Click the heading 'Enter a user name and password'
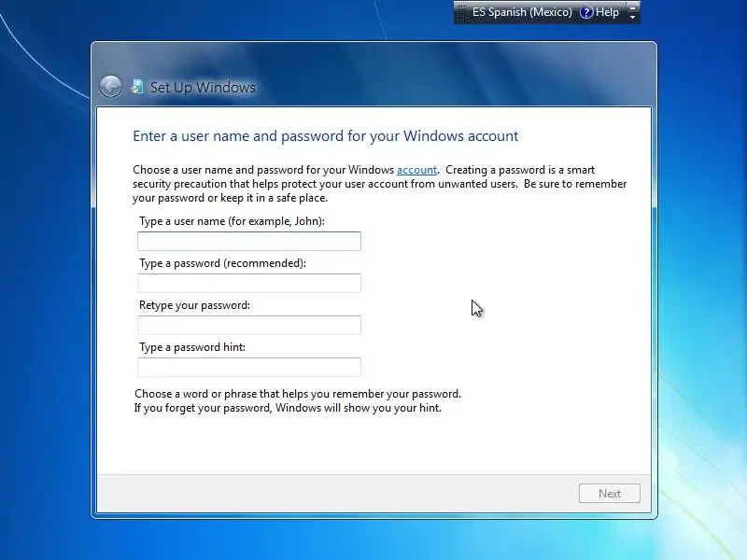This screenshot has height=560, width=747. coord(238,136)
